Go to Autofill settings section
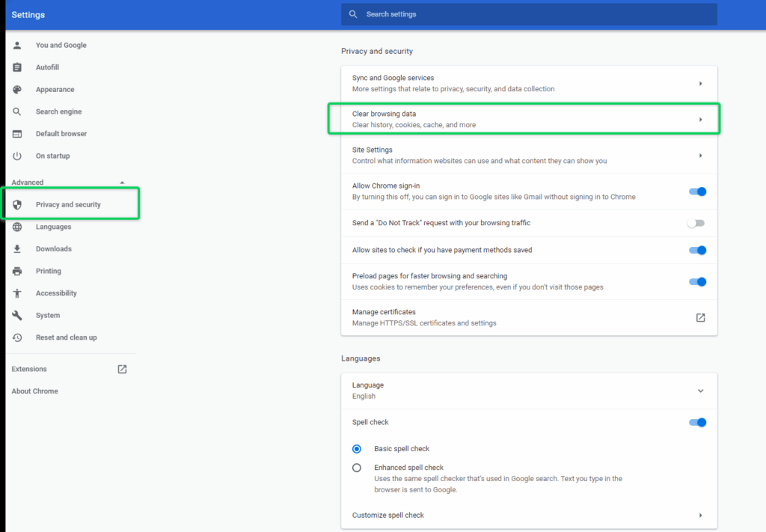766x532 pixels. tap(47, 67)
